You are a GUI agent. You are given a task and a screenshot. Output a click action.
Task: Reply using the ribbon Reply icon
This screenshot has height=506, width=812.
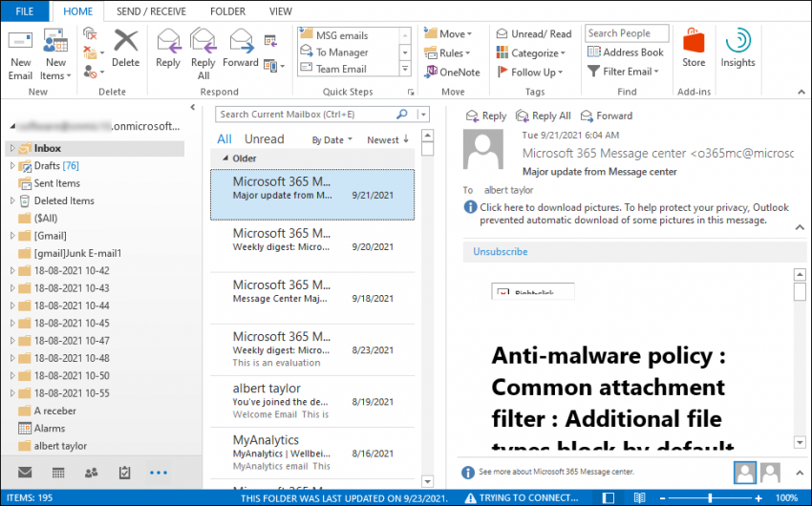click(x=168, y=49)
